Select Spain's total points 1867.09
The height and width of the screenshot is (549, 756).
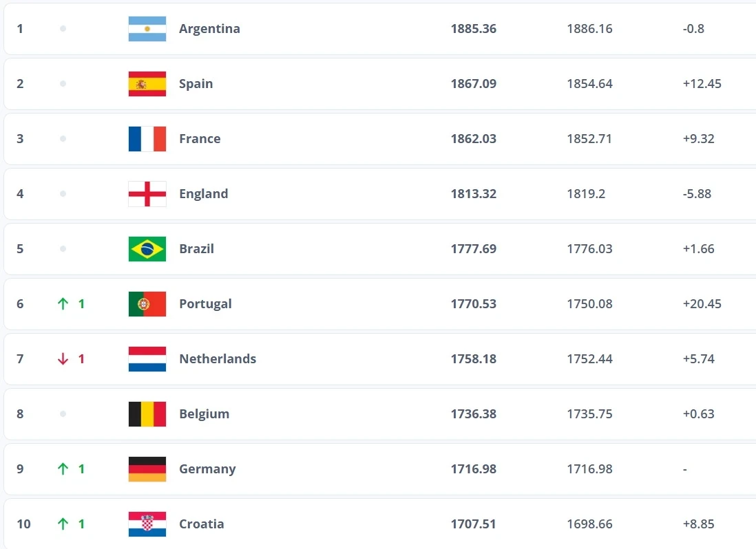(474, 84)
